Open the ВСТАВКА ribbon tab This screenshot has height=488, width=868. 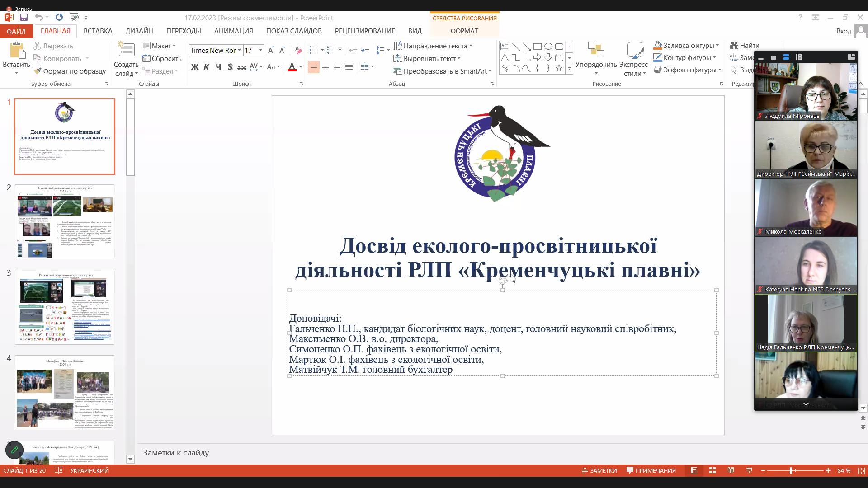pyautogui.click(x=98, y=31)
